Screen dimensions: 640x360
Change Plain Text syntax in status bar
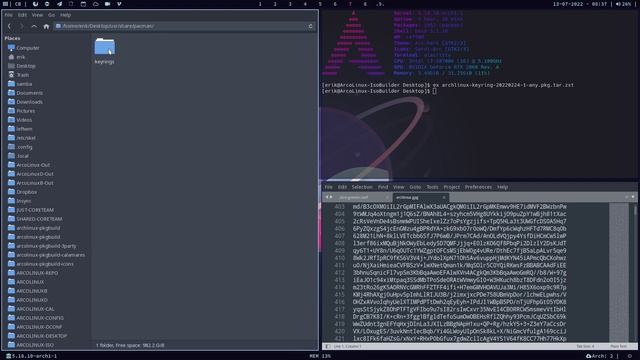coord(618,346)
